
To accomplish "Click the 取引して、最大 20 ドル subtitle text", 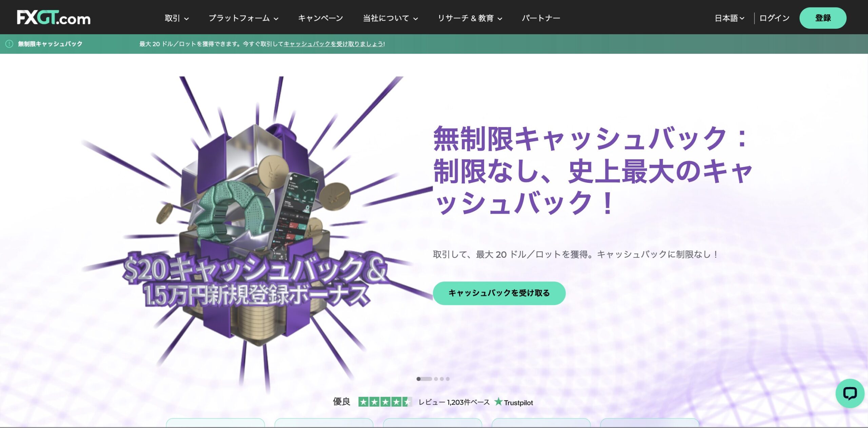I will click(x=575, y=254).
